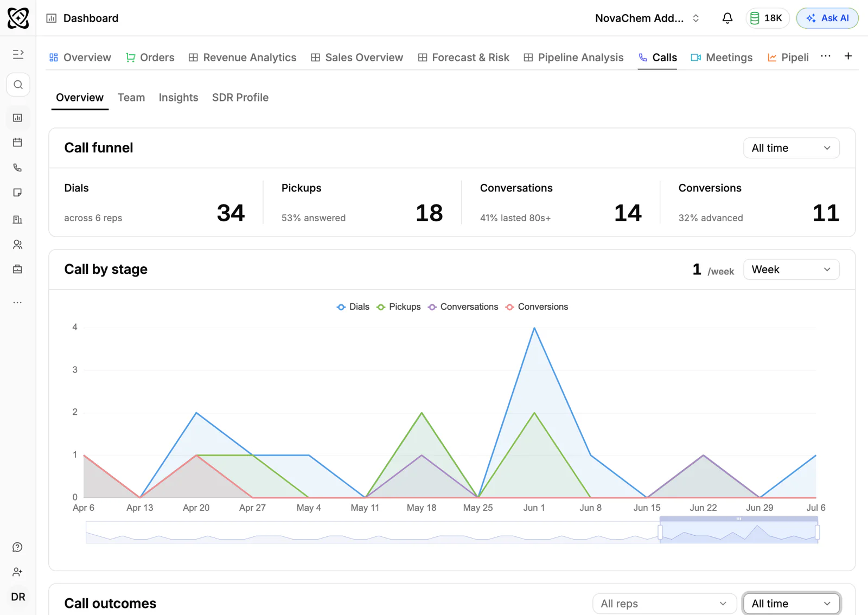Image resolution: width=868 pixels, height=615 pixels.
Task: Click the invite user icon in sidebar
Action: 18,572
